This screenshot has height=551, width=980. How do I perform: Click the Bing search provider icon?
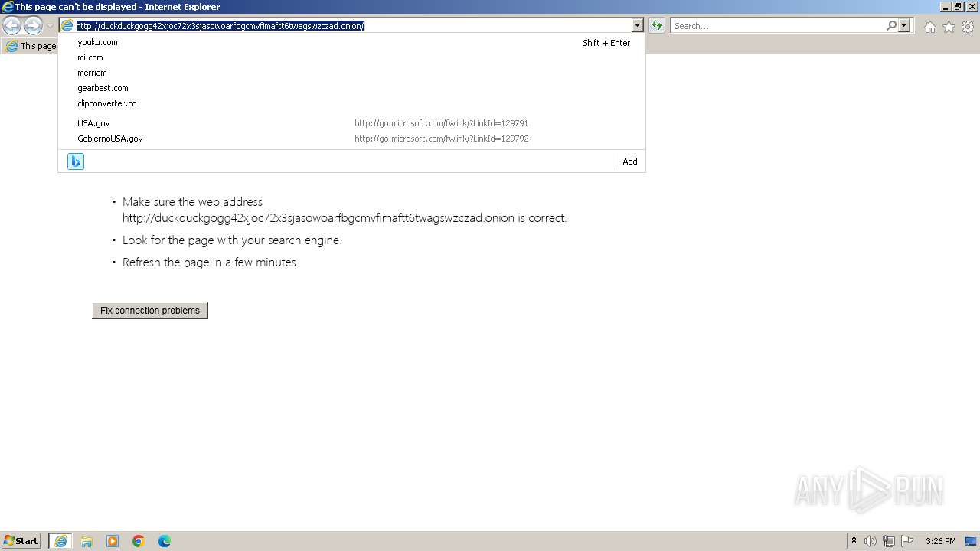tap(76, 161)
